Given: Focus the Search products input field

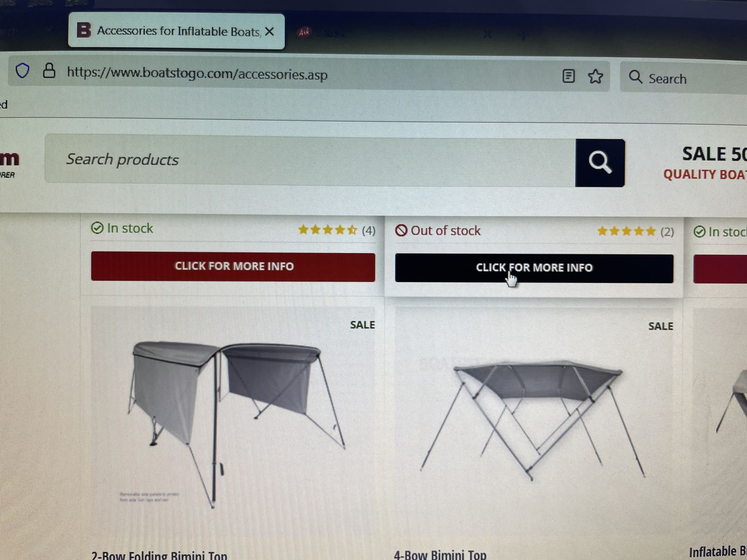Looking at the screenshot, I should coord(310,161).
